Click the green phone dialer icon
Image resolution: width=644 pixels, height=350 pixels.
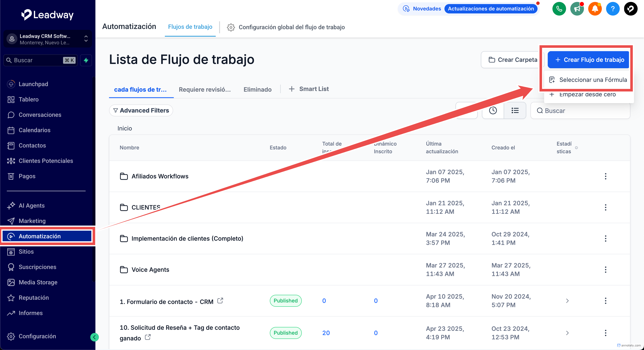pyautogui.click(x=559, y=9)
